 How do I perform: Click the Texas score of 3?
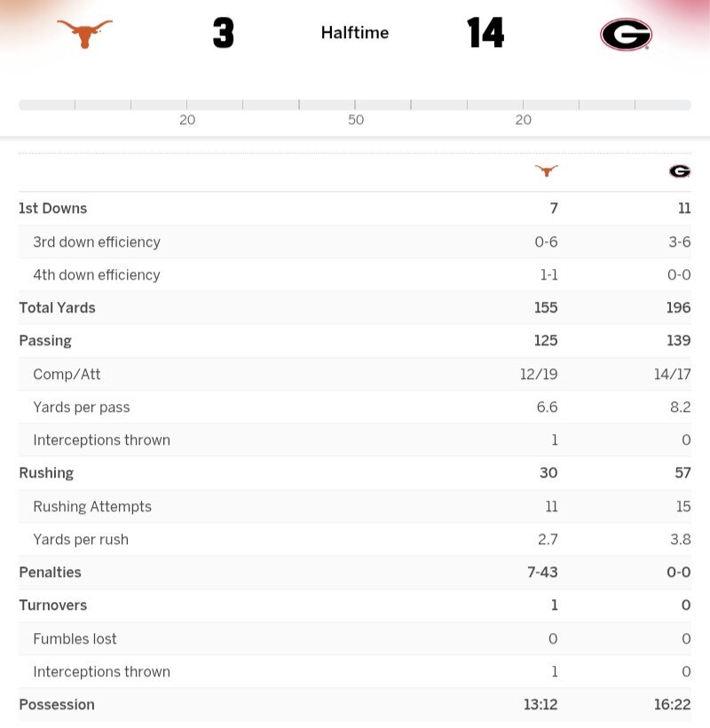(x=223, y=34)
